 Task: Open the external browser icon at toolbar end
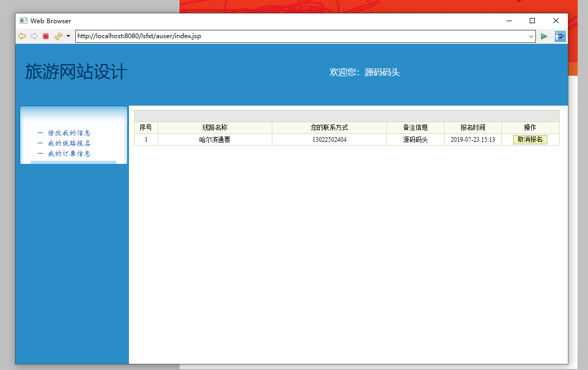(560, 36)
